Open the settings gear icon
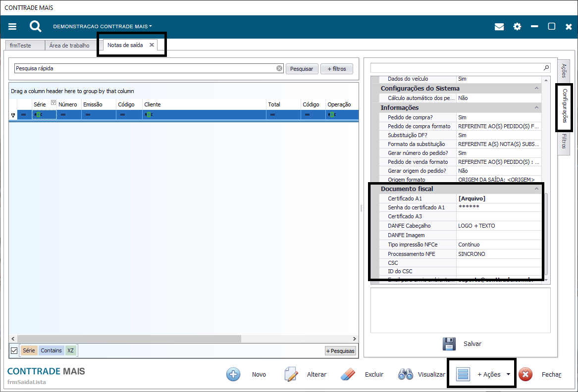The height and width of the screenshot is (392, 578). (x=517, y=27)
